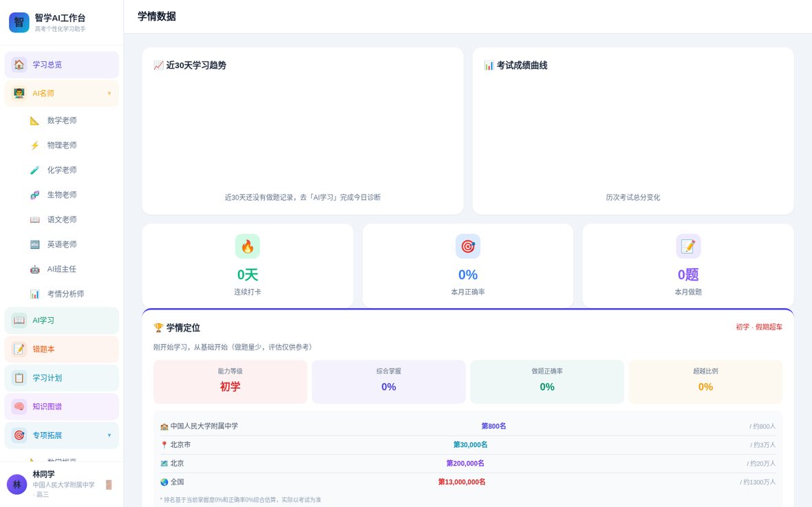The height and width of the screenshot is (507, 812).
Task: Click the lightning icon for 物理老师
Action: [x=34, y=145]
